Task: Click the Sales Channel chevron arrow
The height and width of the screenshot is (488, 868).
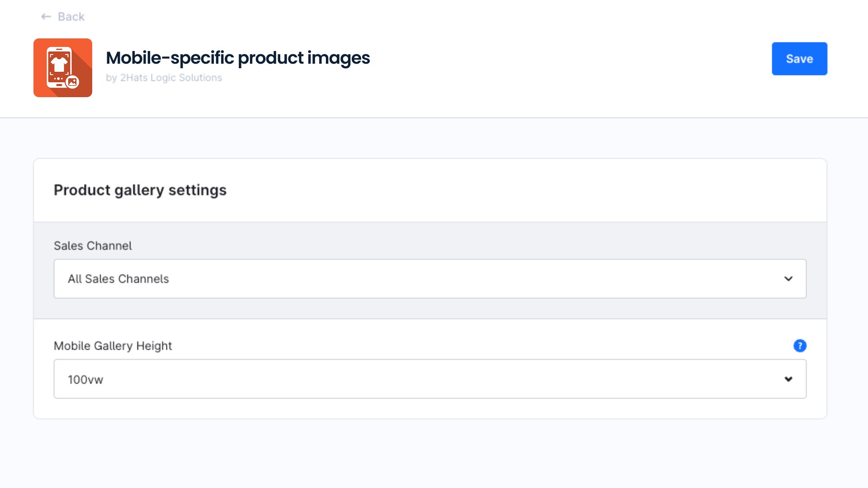Action: [788, 279]
